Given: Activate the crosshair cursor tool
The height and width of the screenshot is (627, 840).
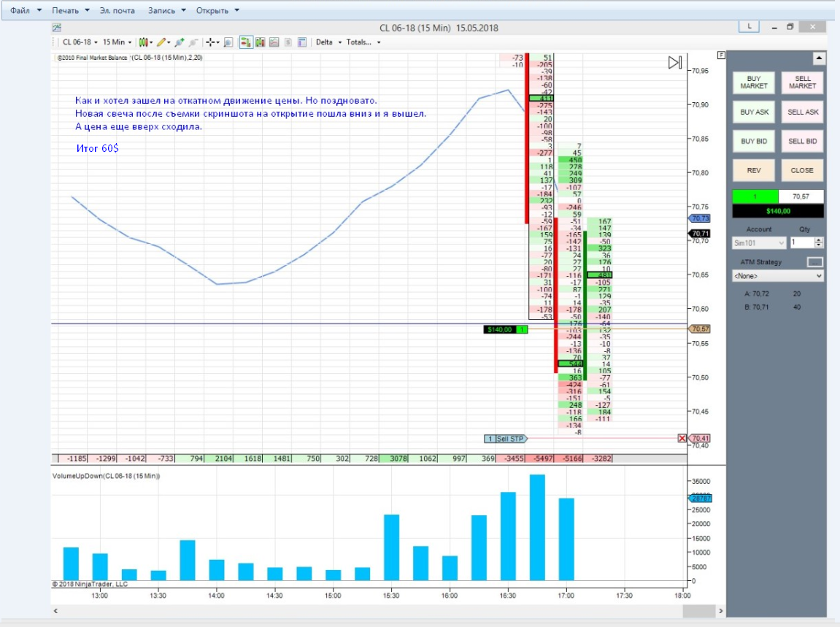Looking at the screenshot, I should 210,42.
